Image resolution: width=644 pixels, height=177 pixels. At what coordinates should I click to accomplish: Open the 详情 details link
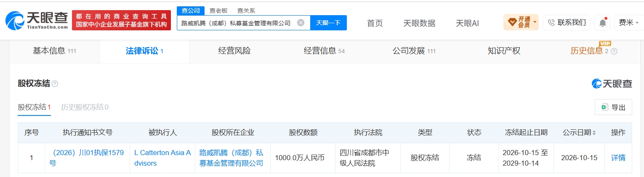coord(618,158)
